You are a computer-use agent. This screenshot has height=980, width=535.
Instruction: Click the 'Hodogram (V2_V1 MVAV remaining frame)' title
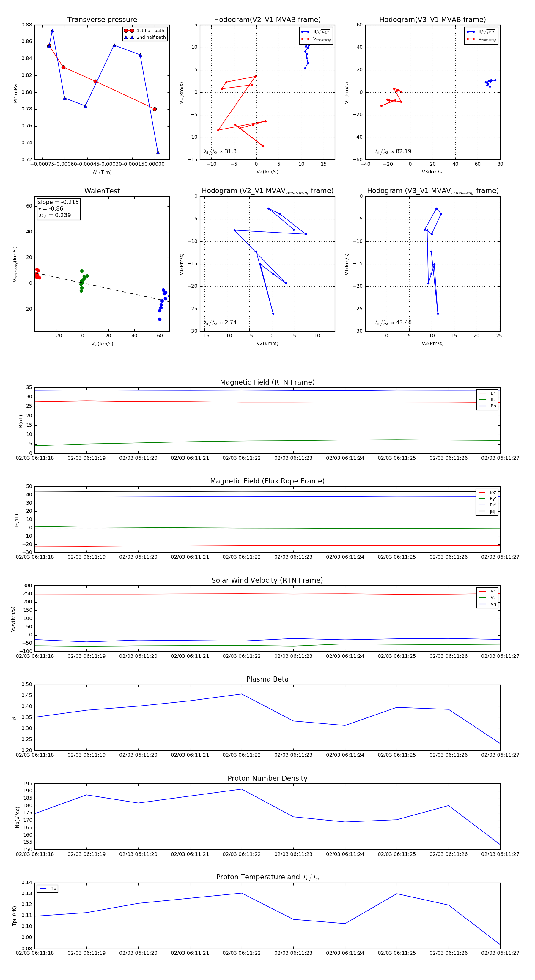click(267, 191)
